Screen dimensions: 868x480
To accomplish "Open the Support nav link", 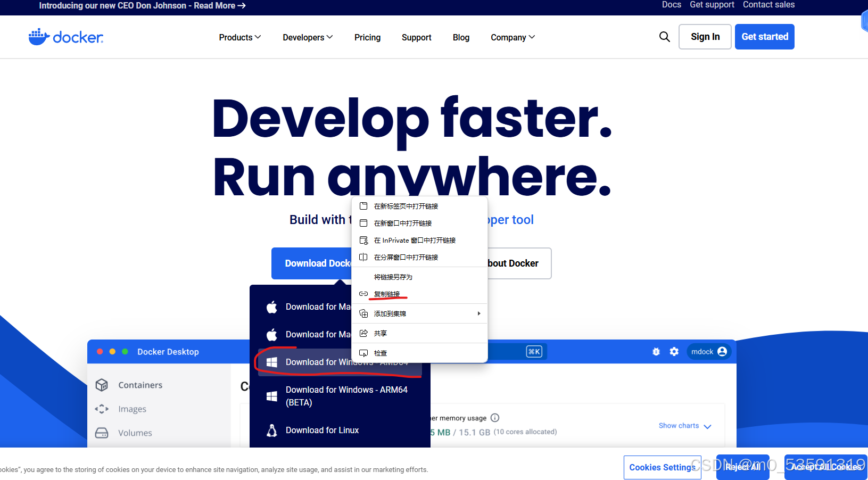I will (x=417, y=37).
